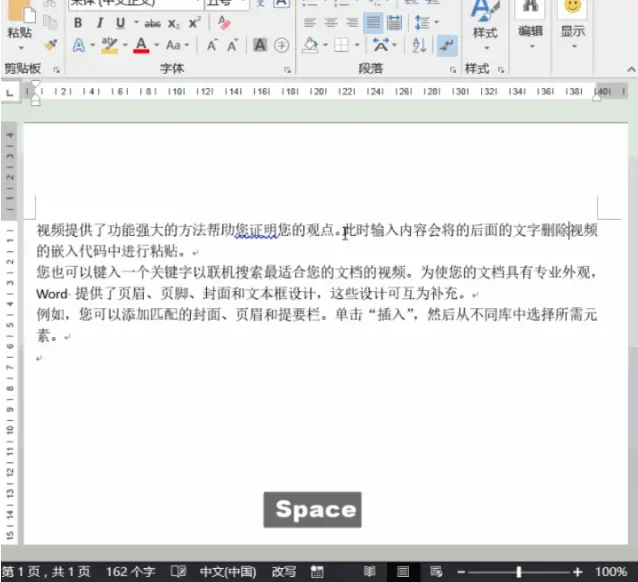Apply yellow text highlight color
Image resolution: width=638 pixels, height=582 pixels.
click(x=109, y=45)
